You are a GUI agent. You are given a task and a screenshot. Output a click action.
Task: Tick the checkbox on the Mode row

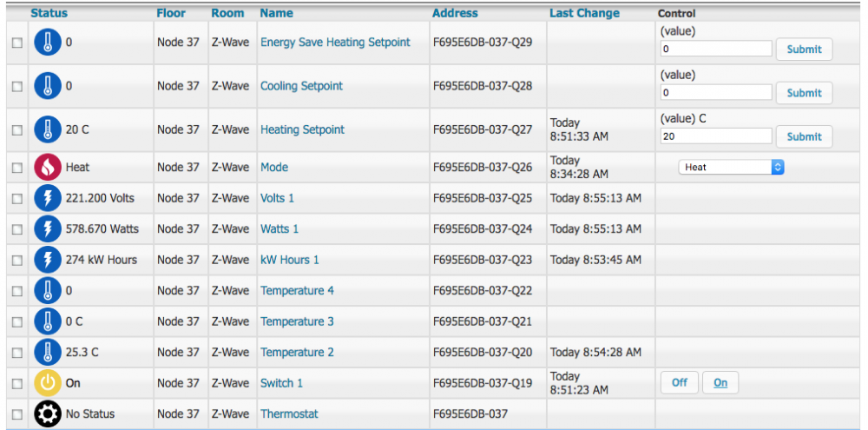pos(16,168)
